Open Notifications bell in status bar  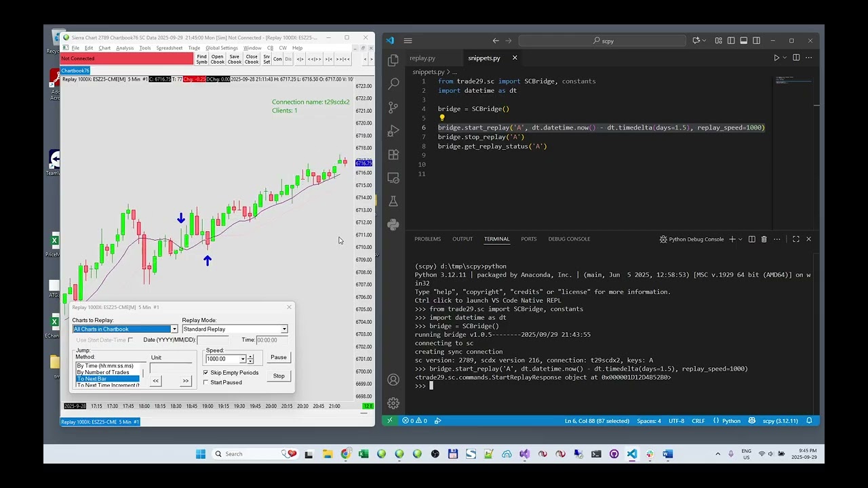tap(809, 421)
